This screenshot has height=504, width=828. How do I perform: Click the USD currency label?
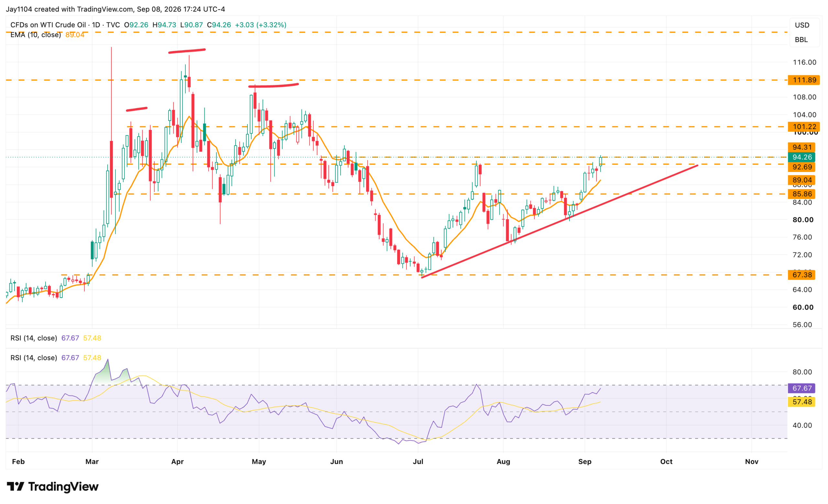(802, 25)
